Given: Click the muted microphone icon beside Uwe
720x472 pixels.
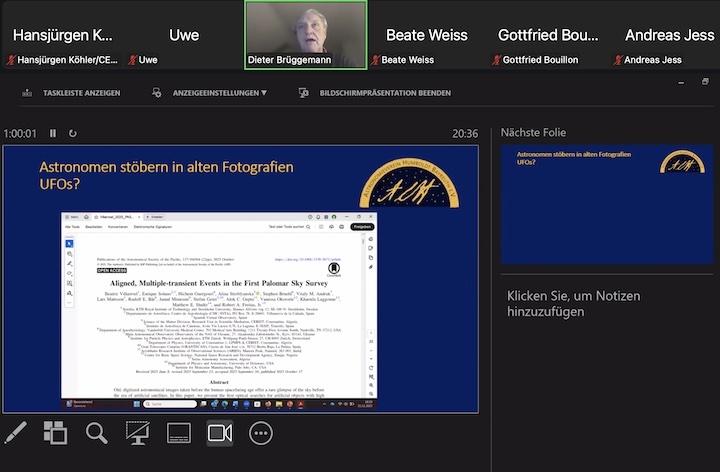Looking at the screenshot, I should pos(131,60).
